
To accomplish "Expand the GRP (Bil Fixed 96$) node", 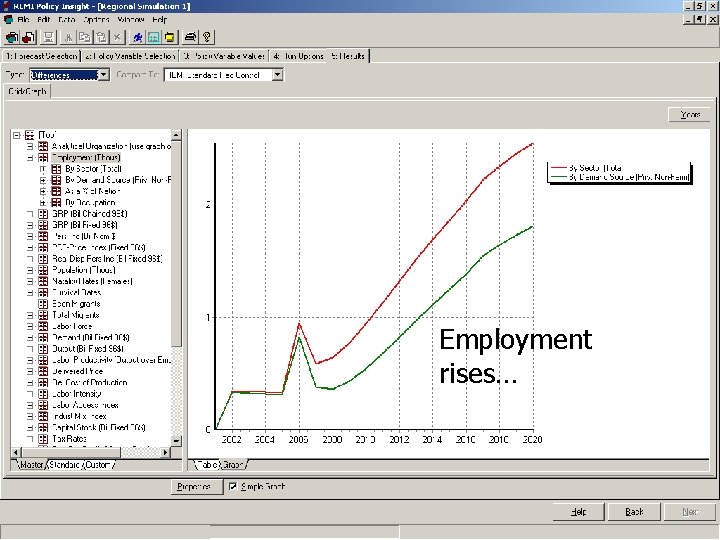I will click(x=30, y=225).
